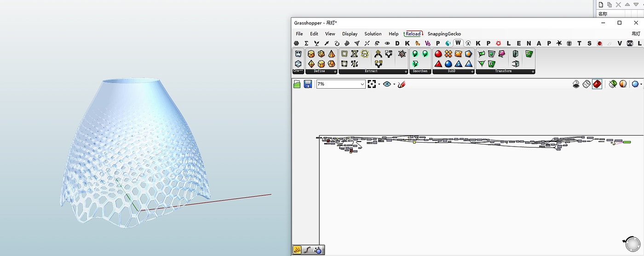
Task: Click the navigation compass widget on canvas
Action: 632,244
